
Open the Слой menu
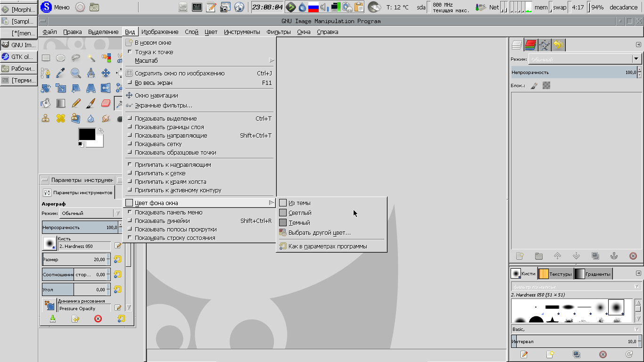pyautogui.click(x=191, y=32)
